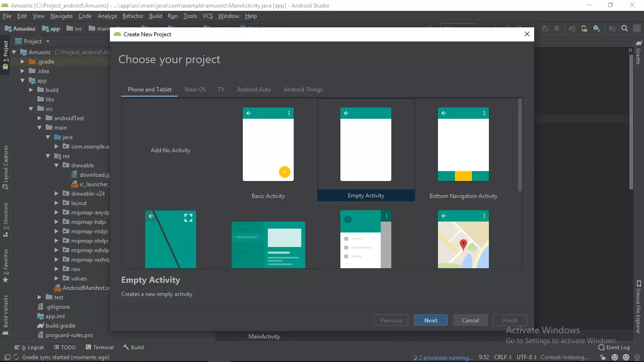
Task: Select the TV tab
Action: [x=221, y=90]
